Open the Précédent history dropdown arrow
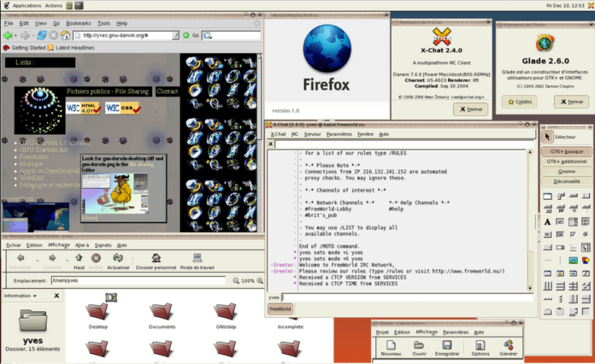Screen dimensions: 595x364 coord(38,261)
